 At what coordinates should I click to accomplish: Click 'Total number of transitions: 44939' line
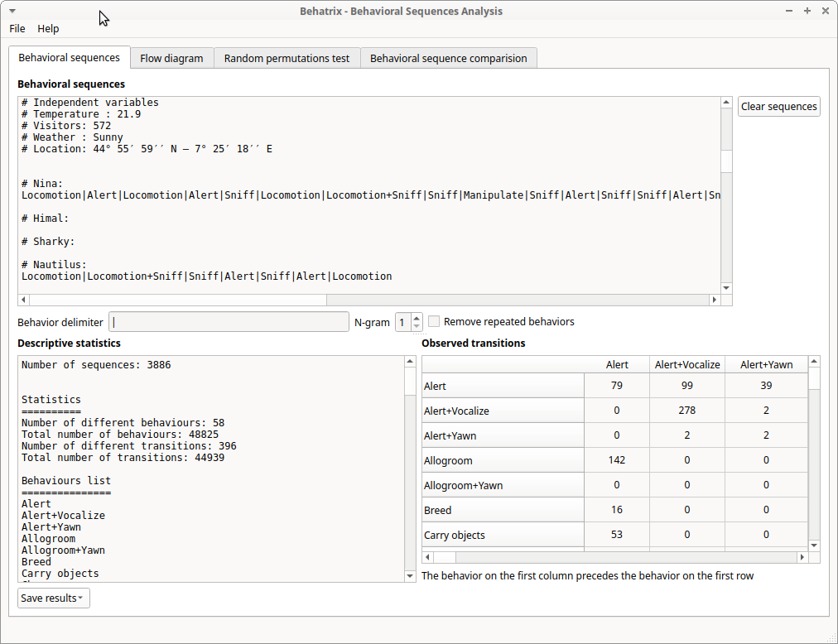[x=123, y=458]
